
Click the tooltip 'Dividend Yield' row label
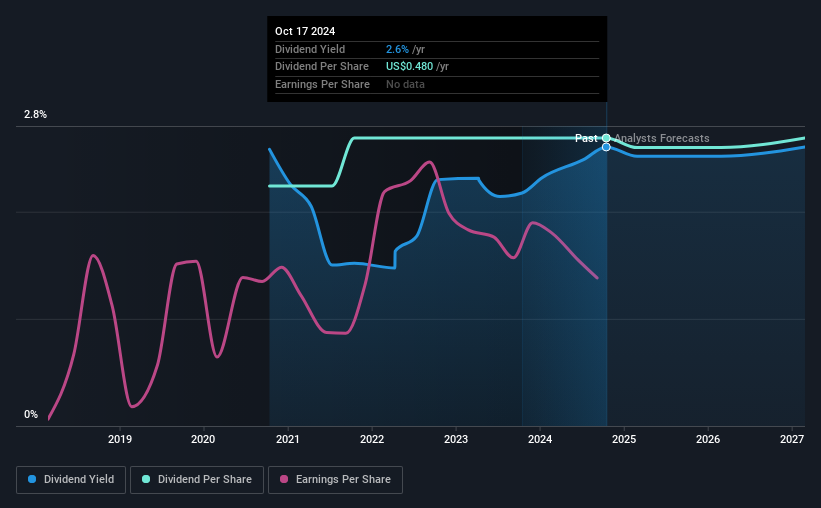(x=310, y=49)
